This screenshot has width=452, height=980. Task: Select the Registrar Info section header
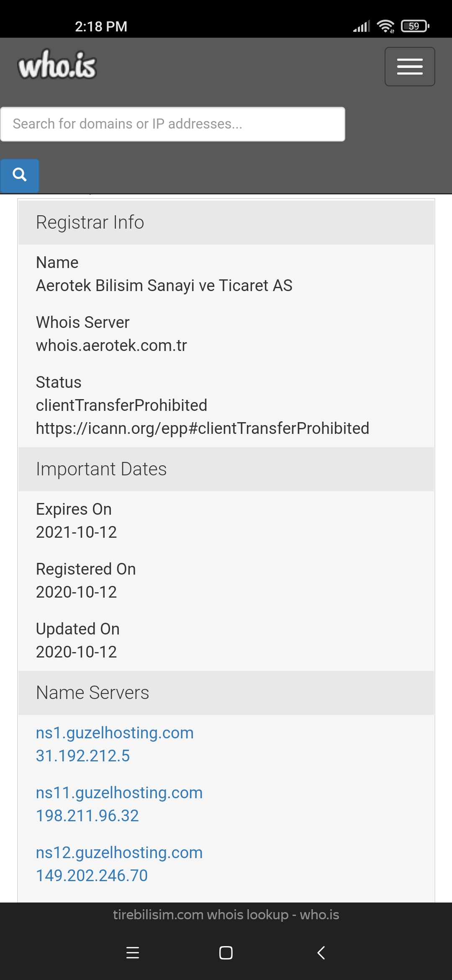click(x=226, y=222)
